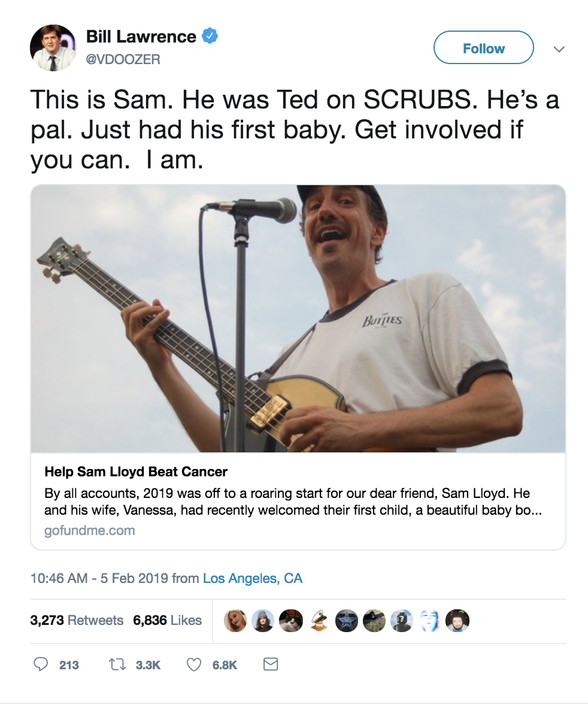The height and width of the screenshot is (704, 588).
Task: Expand options next to the Follow button
Action: click(x=559, y=50)
